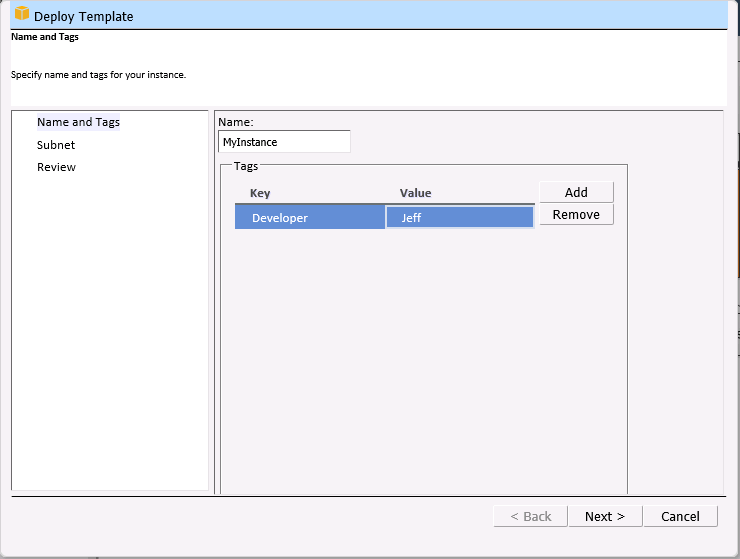Click the orange AWS box icon in title bar

click(21, 15)
